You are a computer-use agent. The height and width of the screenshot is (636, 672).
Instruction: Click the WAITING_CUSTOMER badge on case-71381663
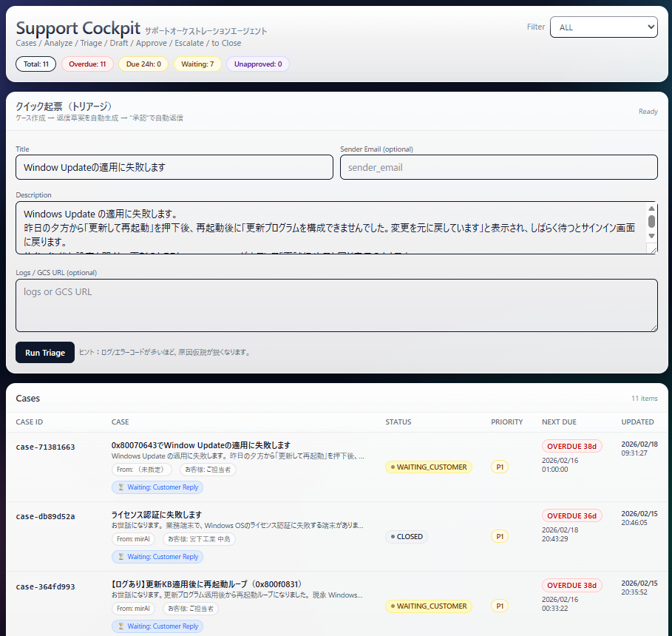(429, 467)
